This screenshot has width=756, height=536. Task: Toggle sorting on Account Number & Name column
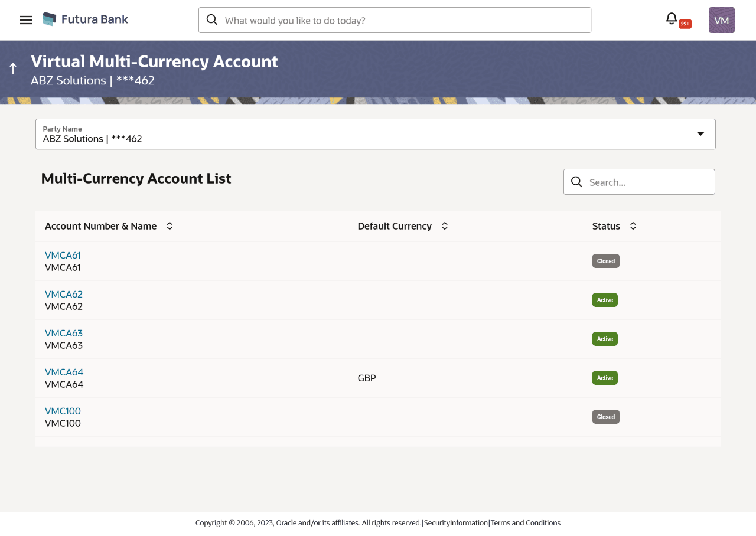(x=170, y=225)
